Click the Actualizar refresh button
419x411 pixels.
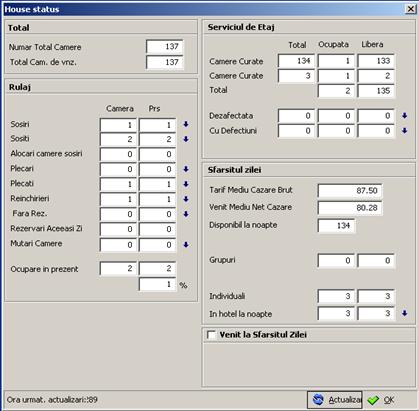[334, 400]
